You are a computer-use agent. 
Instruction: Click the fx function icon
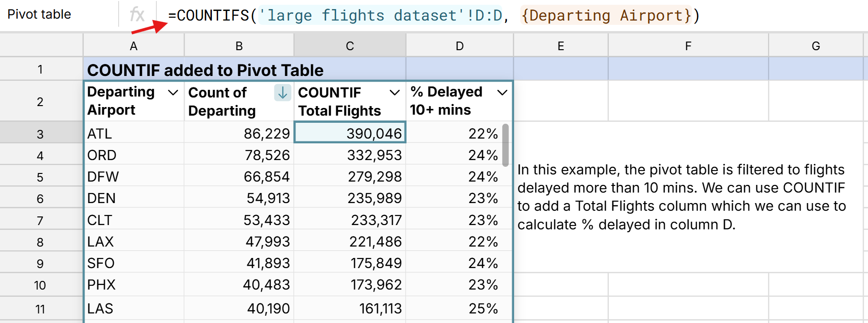click(x=137, y=15)
